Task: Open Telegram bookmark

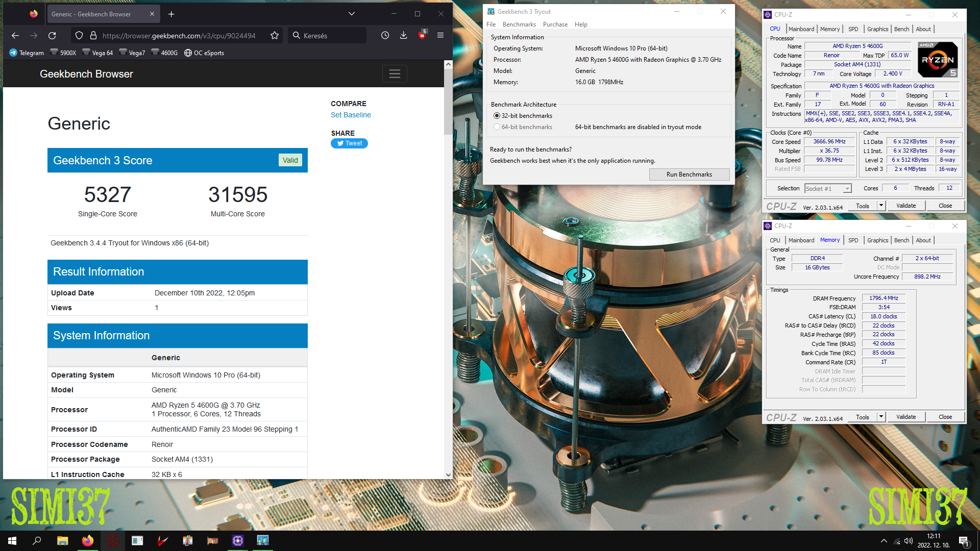Action: click(27, 53)
